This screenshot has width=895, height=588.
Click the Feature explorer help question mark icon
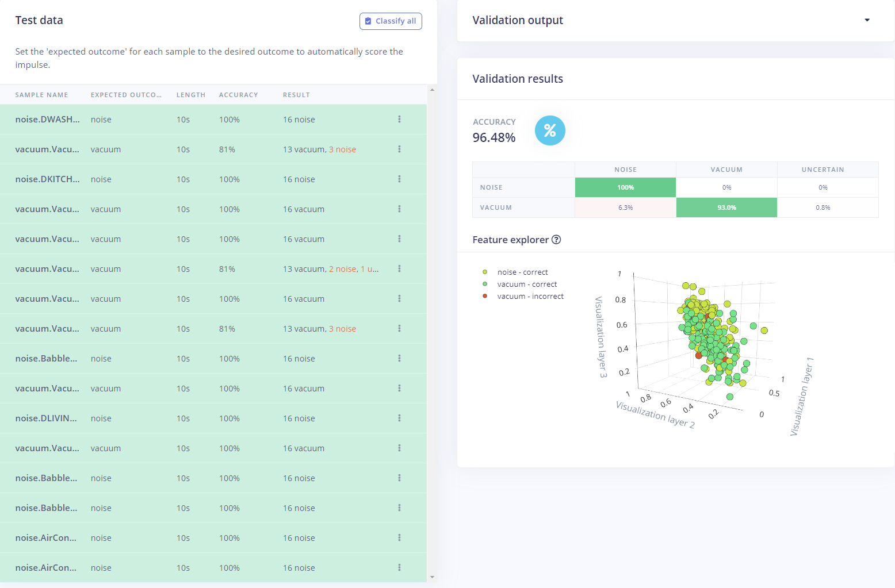click(x=556, y=240)
